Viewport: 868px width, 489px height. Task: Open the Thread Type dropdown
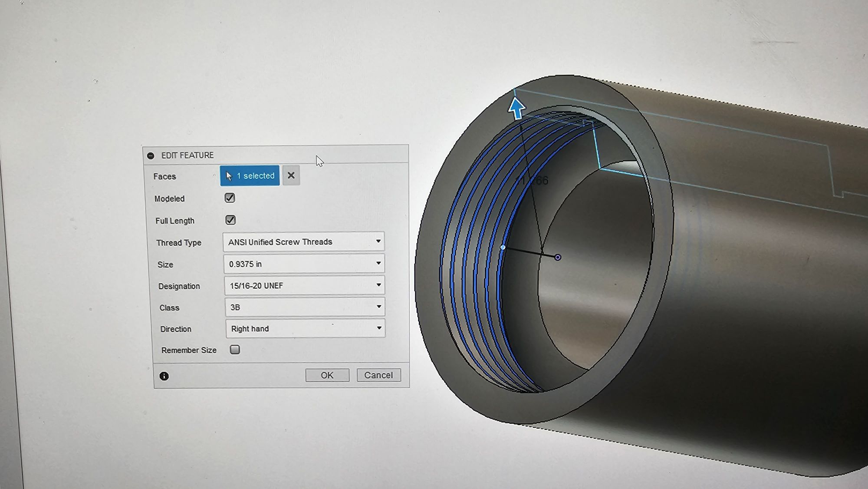(x=303, y=242)
